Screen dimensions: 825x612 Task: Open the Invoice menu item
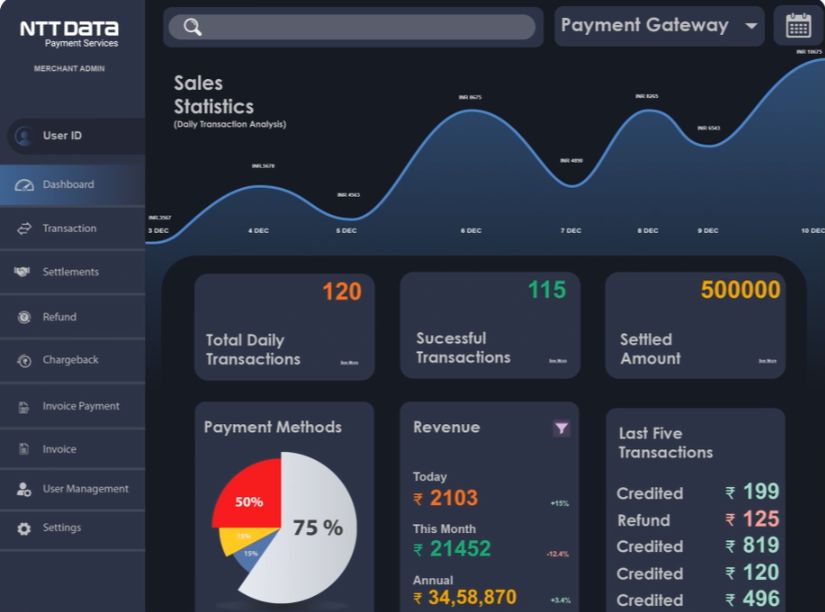point(73,449)
